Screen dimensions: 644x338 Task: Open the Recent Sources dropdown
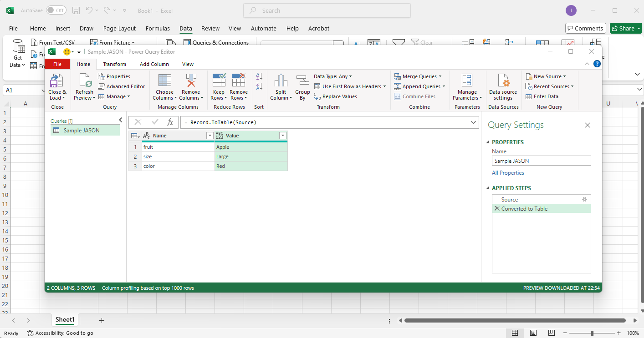tap(550, 86)
